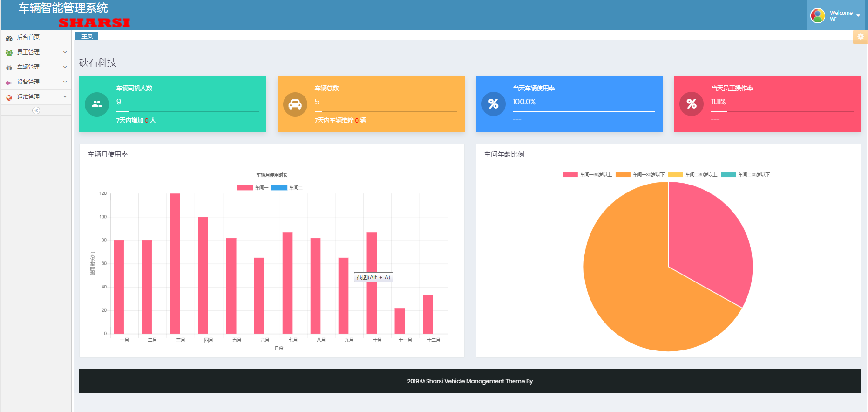
Task: Expand the 员工管理 menu chevron
Action: pos(65,52)
